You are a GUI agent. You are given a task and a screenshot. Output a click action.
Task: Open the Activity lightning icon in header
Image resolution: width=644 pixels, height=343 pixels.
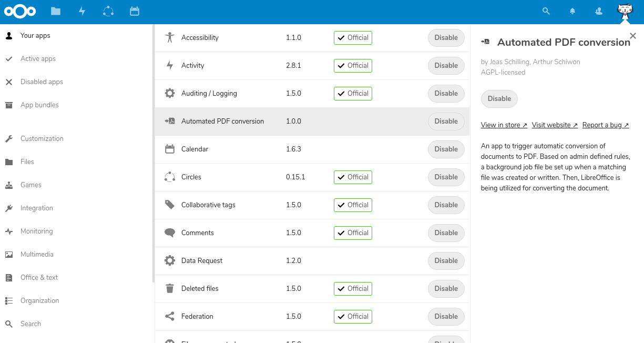pyautogui.click(x=82, y=11)
